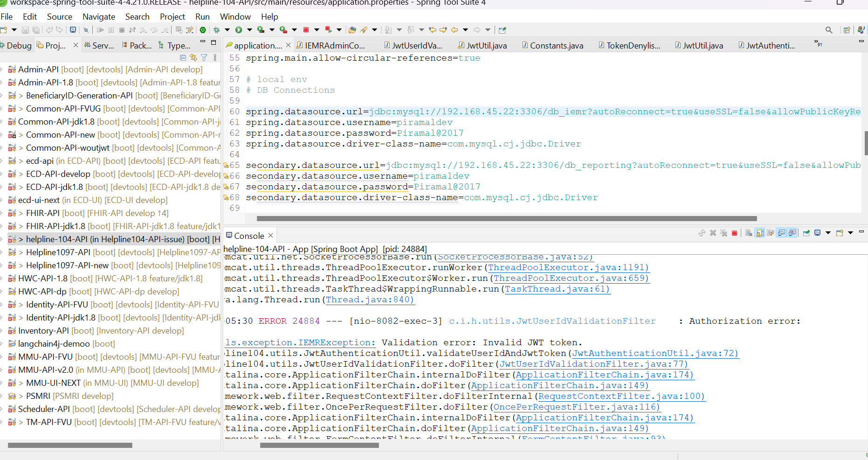The width and height of the screenshot is (868, 460).
Task: Open the Open Console dropdown arrow
Action: [850, 233]
